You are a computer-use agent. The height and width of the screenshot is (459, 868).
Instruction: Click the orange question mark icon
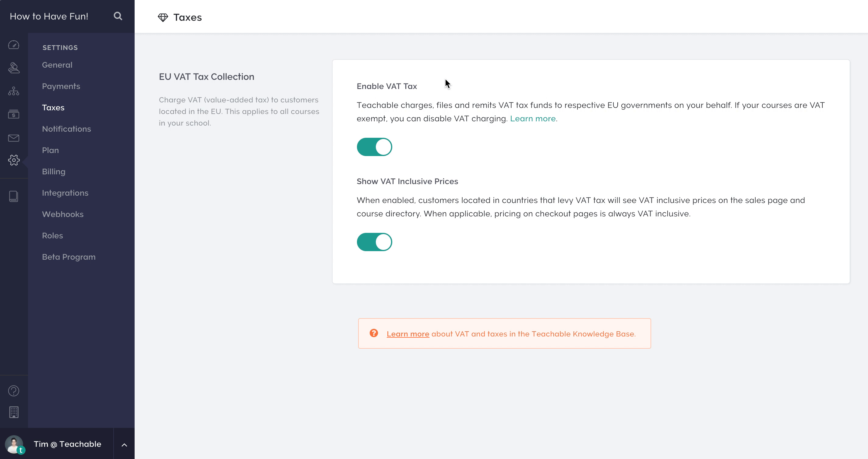coord(374,333)
